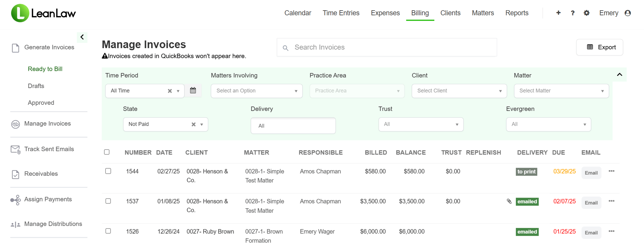Open the more options menu for invoice 1544
Viewport: 644px width, 245px height.
611,171
